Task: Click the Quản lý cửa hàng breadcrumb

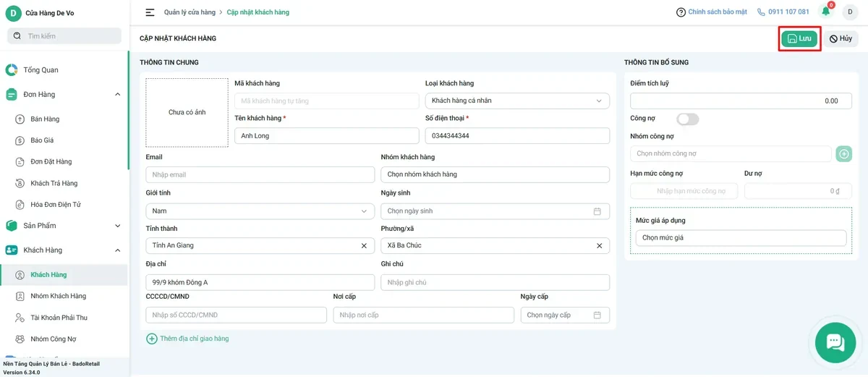Action: (190, 12)
